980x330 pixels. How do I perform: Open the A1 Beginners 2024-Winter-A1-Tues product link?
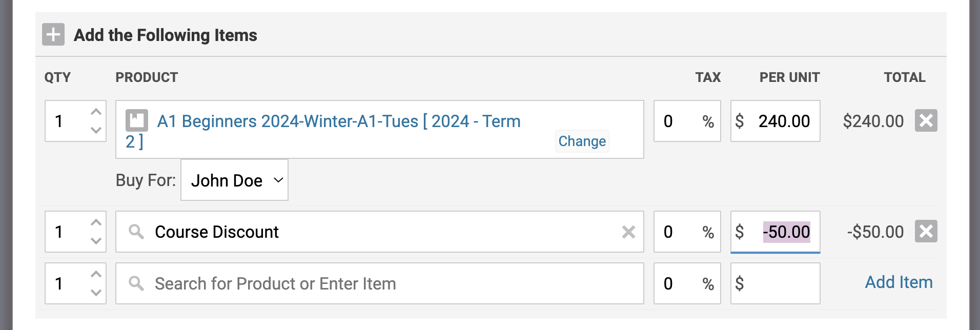point(338,121)
